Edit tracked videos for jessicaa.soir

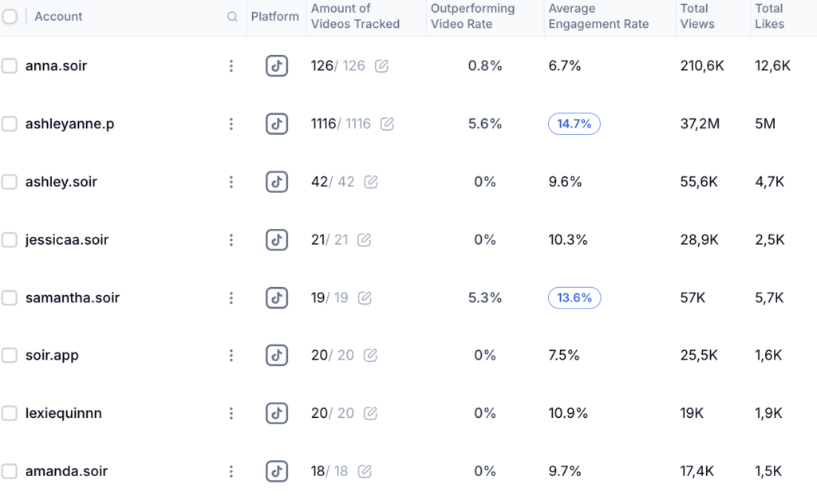click(365, 240)
